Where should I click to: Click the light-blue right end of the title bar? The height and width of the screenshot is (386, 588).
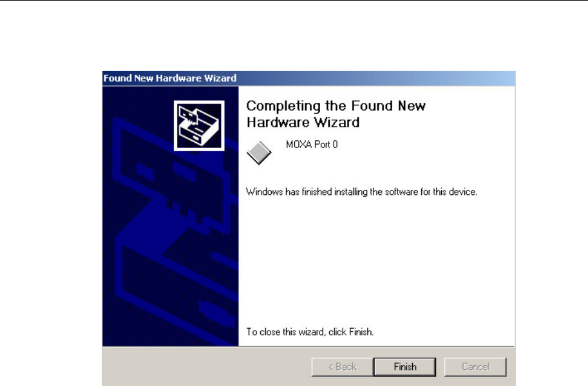pos(488,78)
